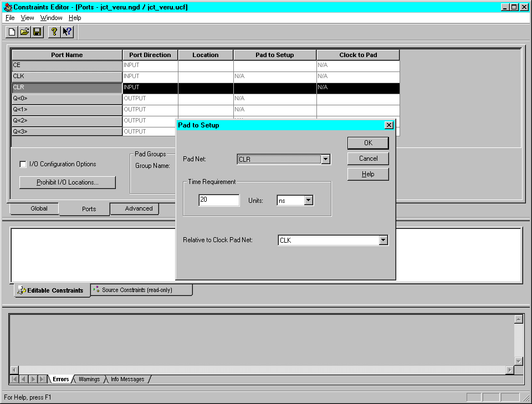The height and width of the screenshot is (404, 532).
Task: Open the Units dropdown
Action: [x=309, y=200]
